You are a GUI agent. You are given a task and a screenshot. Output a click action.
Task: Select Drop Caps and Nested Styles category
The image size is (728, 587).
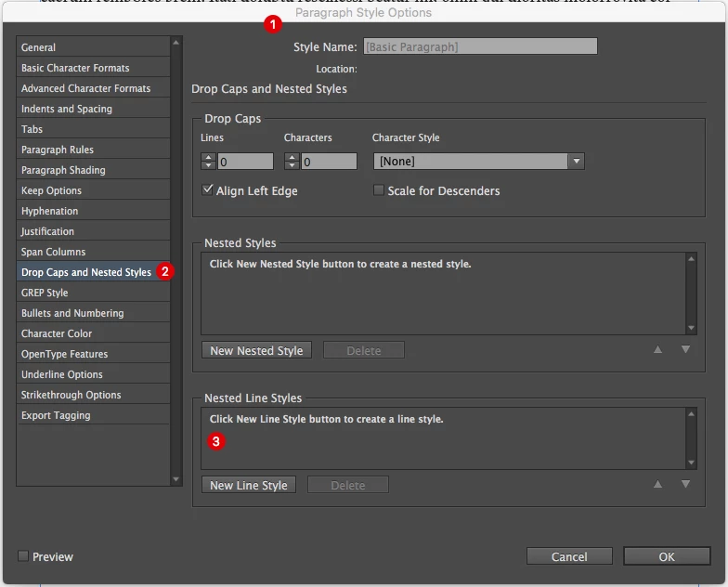pyautogui.click(x=93, y=272)
